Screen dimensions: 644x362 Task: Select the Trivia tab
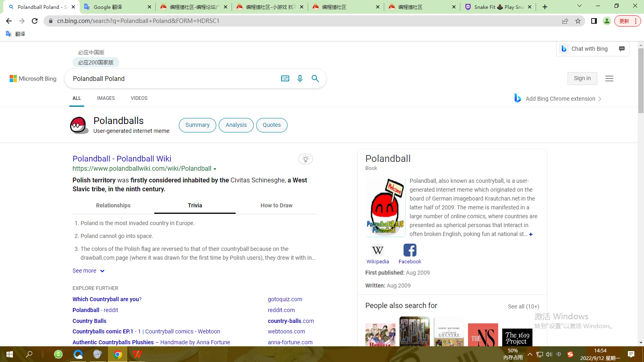(x=195, y=205)
